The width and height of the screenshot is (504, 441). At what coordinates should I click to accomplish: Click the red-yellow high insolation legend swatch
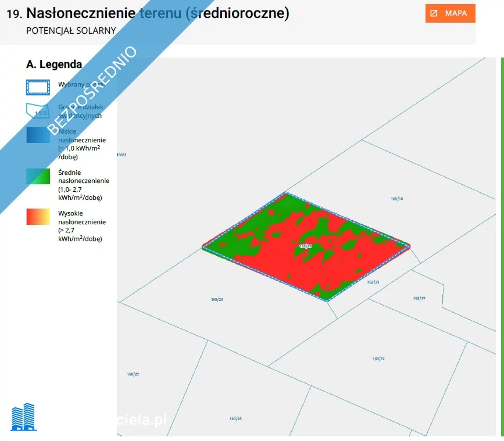(x=38, y=217)
